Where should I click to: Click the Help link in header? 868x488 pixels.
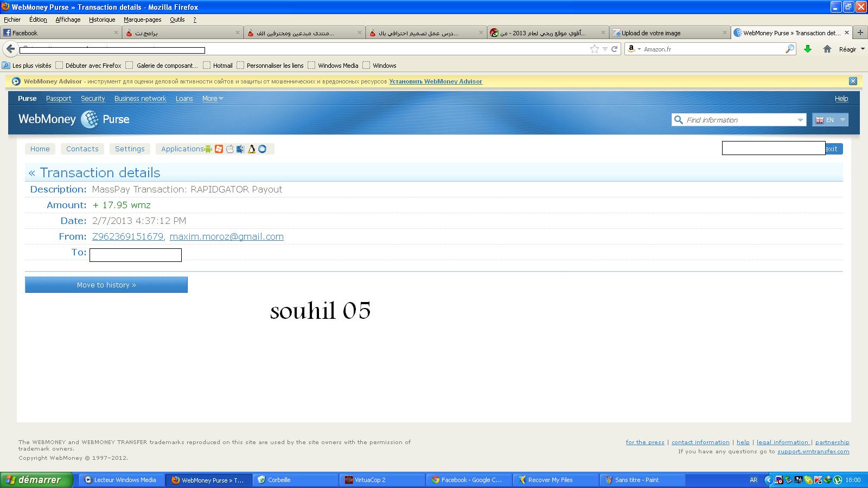tap(841, 99)
